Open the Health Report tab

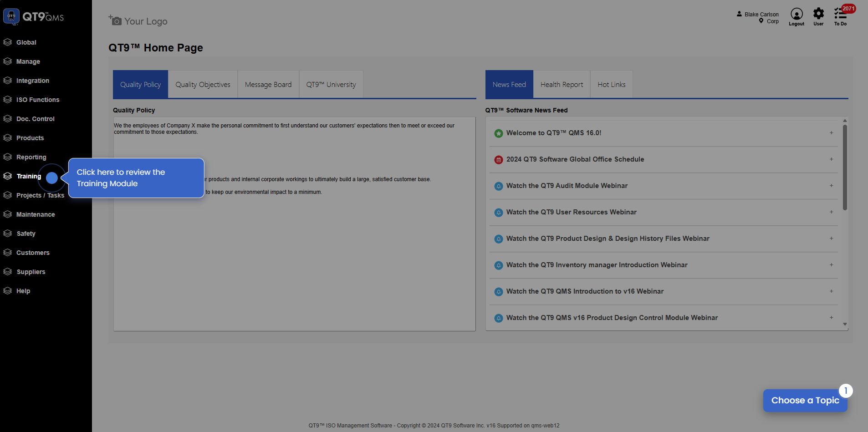562,84
